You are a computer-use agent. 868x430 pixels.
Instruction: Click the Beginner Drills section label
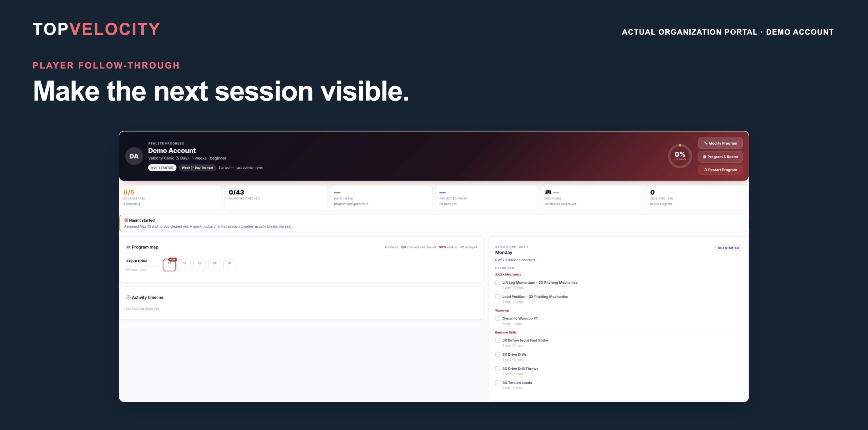point(506,333)
